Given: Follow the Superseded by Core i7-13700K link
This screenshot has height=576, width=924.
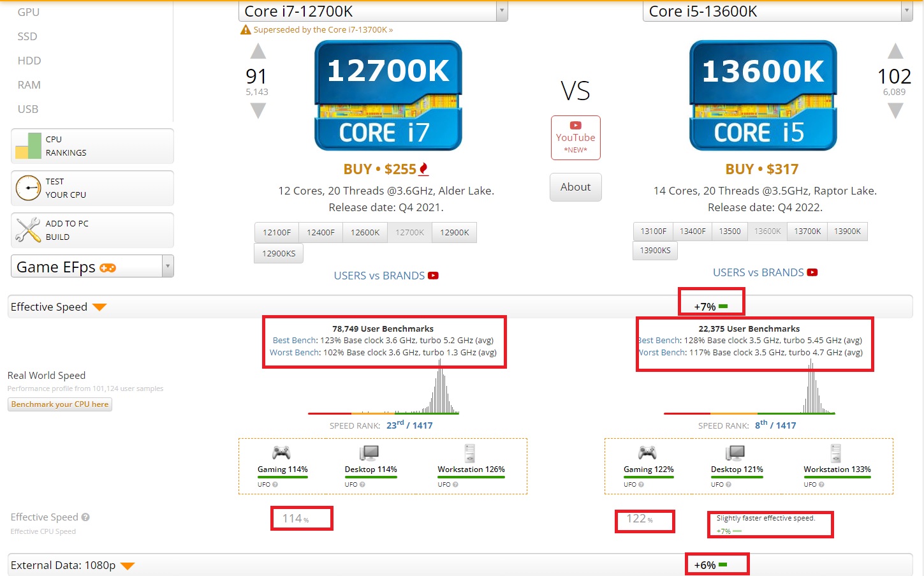Looking at the screenshot, I should click(323, 30).
